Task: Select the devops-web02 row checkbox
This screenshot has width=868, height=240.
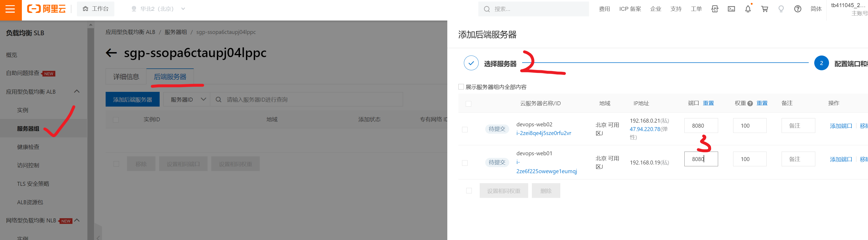Action: click(x=465, y=129)
